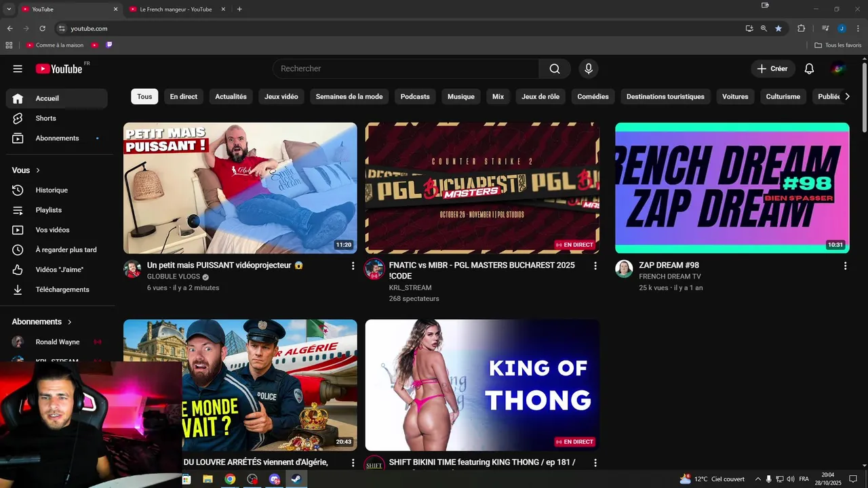
Task: Open the video title Un petit mais PUISSANT vidéoprojecteur
Action: point(225,265)
